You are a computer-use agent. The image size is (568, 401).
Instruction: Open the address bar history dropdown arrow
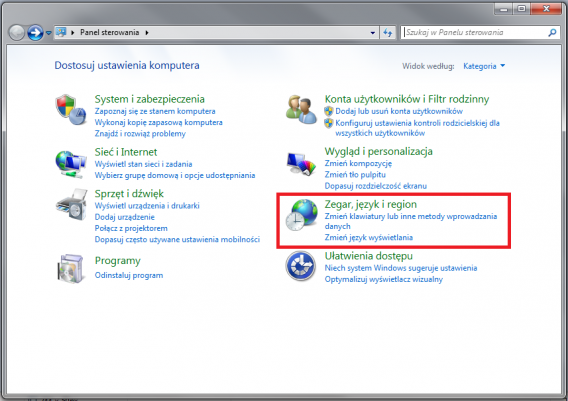[373, 33]
